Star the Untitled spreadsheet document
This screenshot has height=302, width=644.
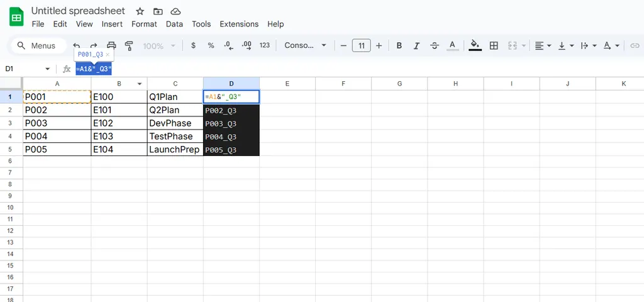point(140,11)
